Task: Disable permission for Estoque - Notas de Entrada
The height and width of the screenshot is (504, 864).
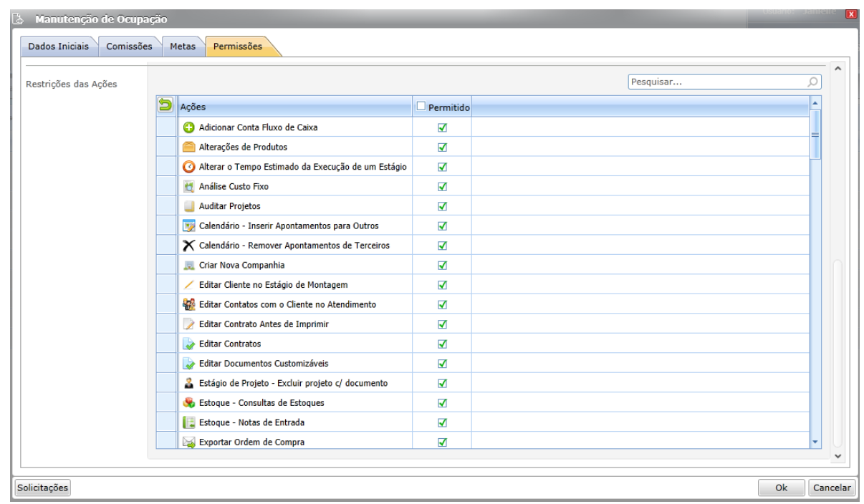Action: point(442,422)
